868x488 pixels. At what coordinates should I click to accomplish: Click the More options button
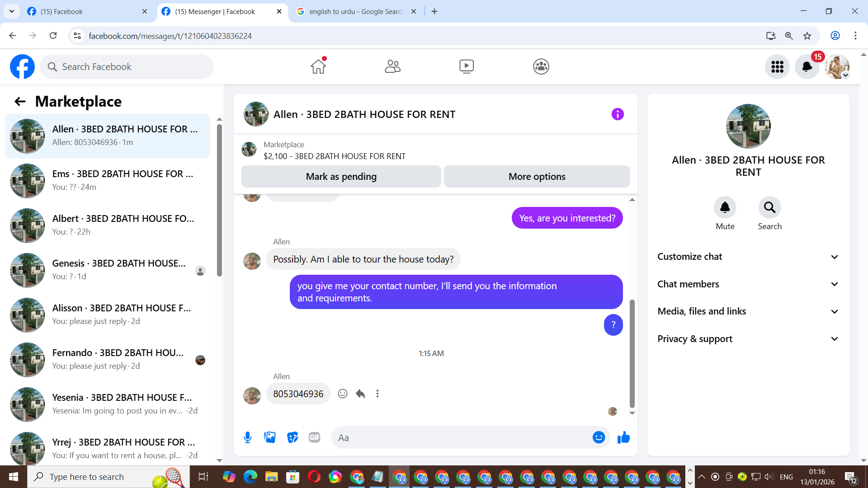click(x=537, y=177)
